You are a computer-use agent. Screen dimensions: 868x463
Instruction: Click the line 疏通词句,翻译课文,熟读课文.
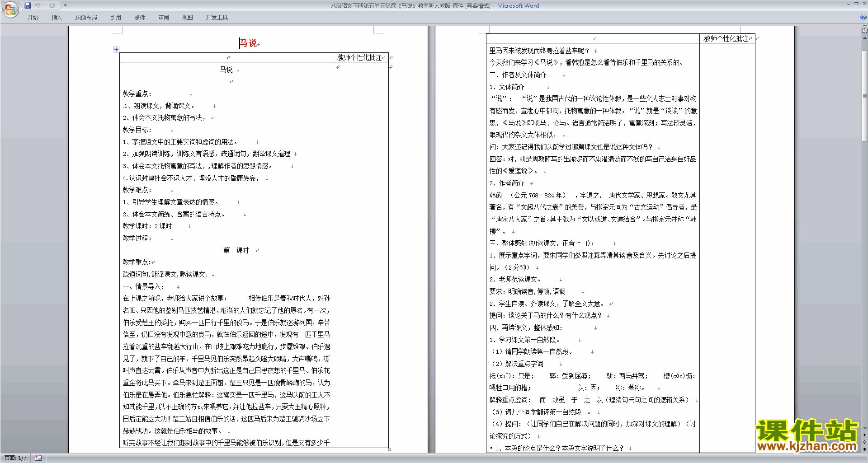point(165,275)
